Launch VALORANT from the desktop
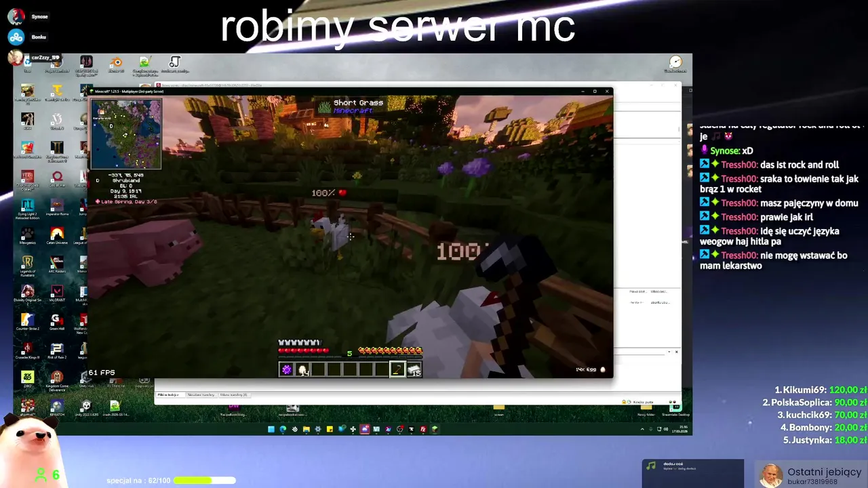 click(x=57, y=293)
